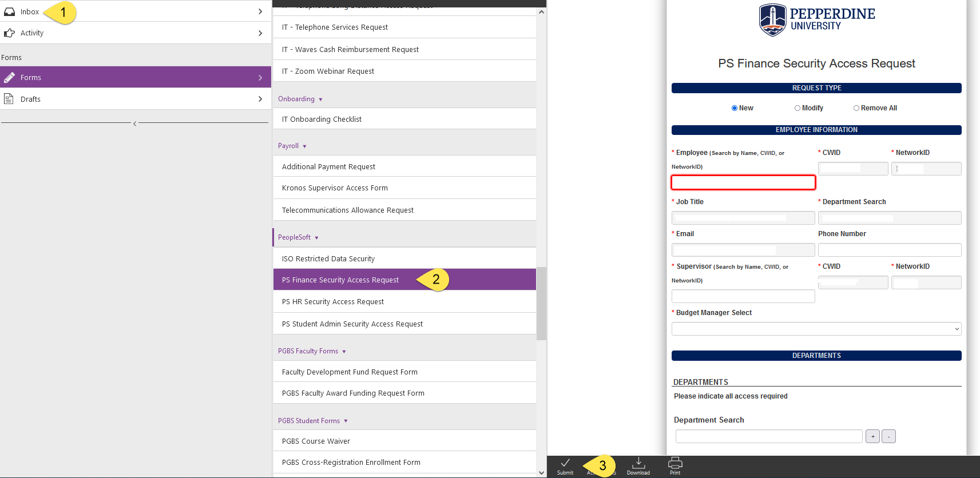Click the Drafts document icon
The image size is (980, 478).
(9, 99)
